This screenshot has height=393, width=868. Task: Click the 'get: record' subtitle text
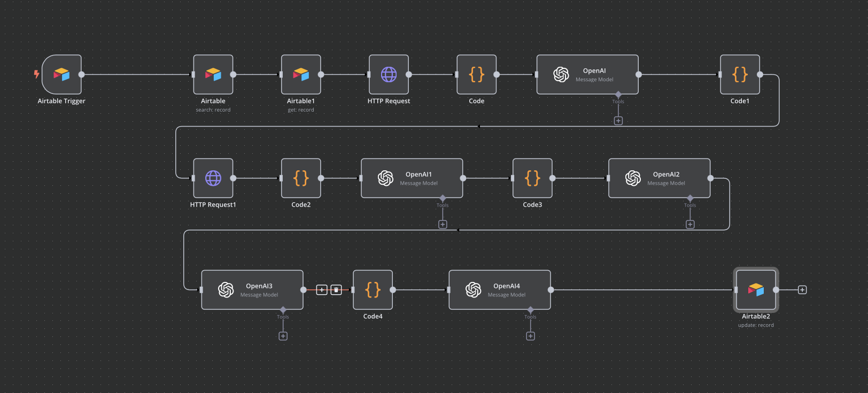click(301, 110)
